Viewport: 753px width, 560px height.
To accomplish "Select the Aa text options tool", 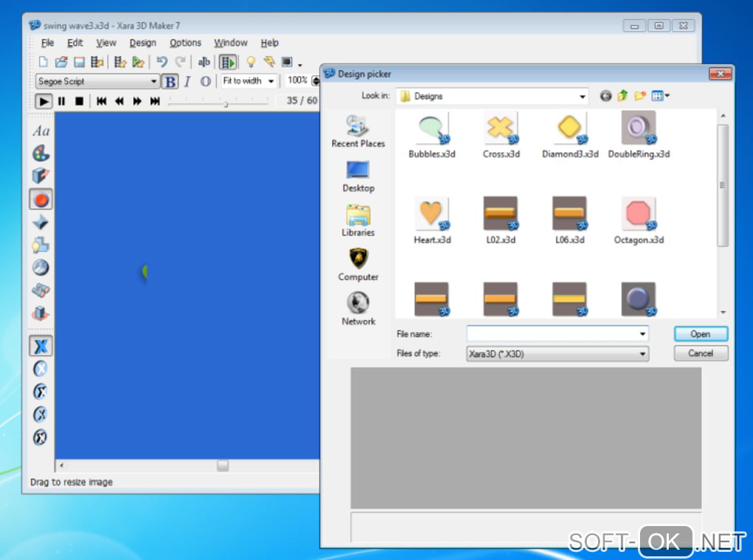I will point(41,131).
